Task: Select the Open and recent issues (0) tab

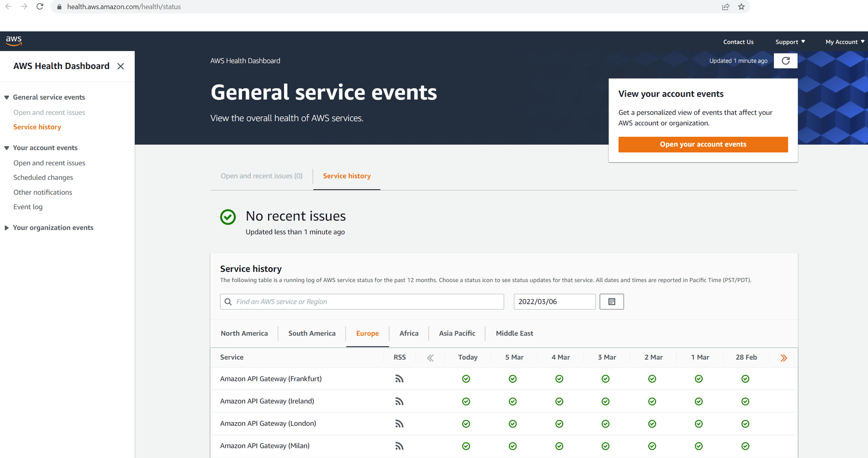Action: pyautogui.click(x=261, y=176)
